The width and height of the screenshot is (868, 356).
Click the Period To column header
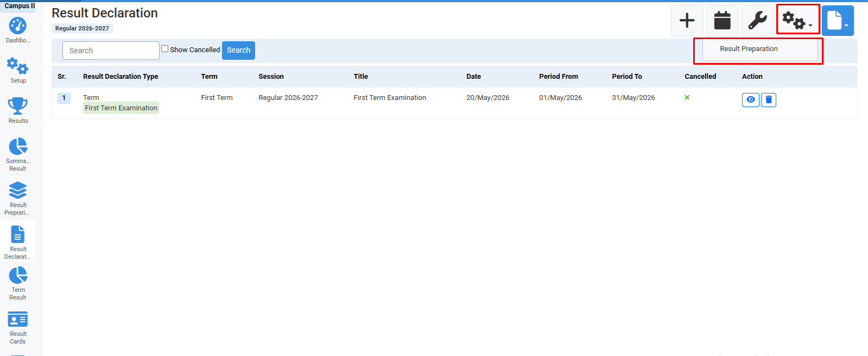click(627, 77)
